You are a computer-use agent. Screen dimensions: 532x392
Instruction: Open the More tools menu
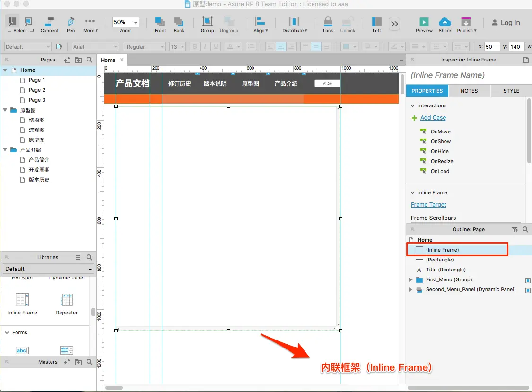(x=90, y=25)
